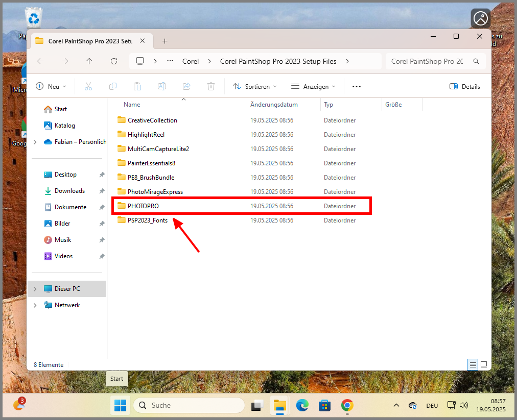
Task: Navigate up one folder level
Action: (89, 61)
